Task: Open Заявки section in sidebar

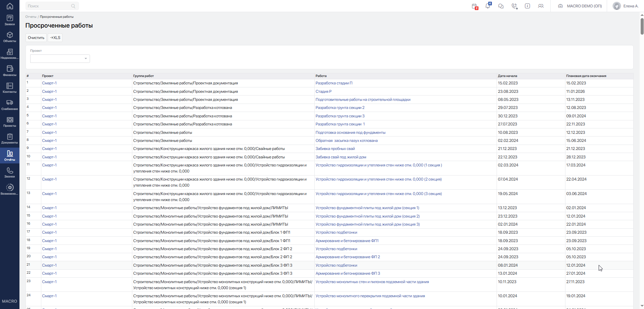Action: pos(10,20)
